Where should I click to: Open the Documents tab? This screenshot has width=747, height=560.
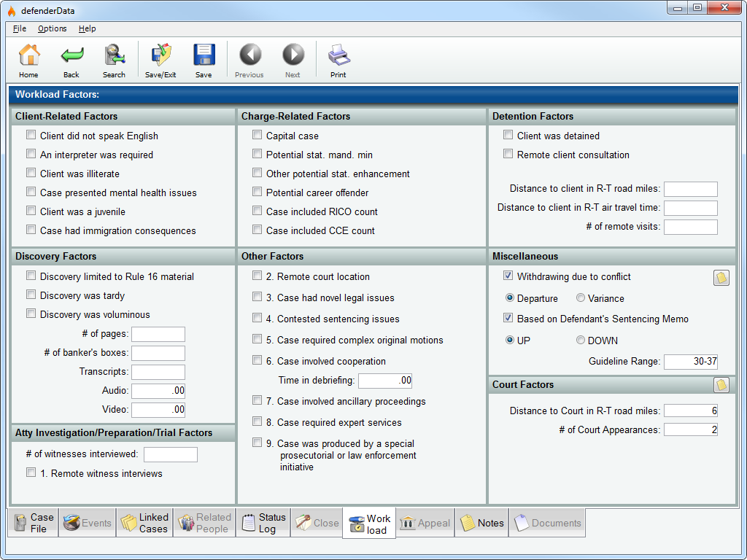coord(547,522)
